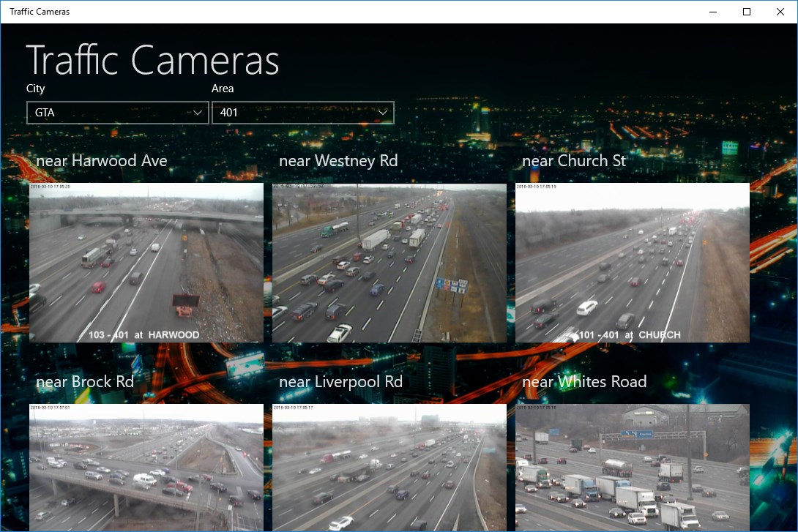798x532 pixels.
Task: Open the City dropdown showing GTA
Action: pyautogui.click(x=118, y=113)
